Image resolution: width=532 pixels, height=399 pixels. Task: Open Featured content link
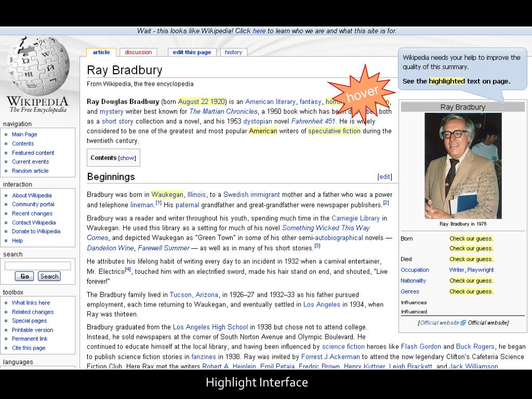[33, 153]
